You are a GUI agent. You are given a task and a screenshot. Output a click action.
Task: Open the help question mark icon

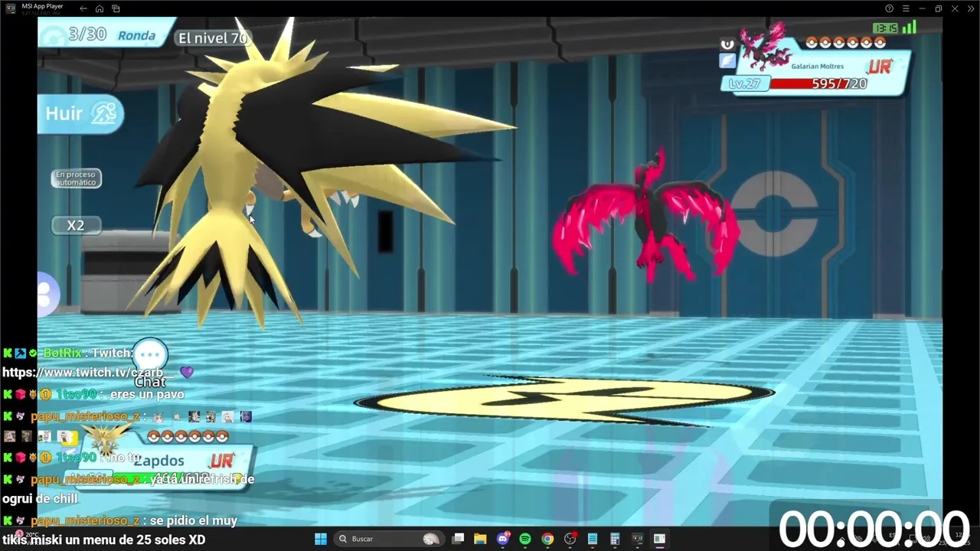889,8
